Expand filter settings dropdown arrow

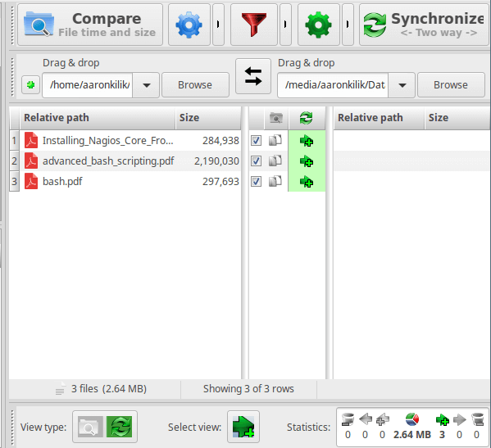(x=285, y=25)
